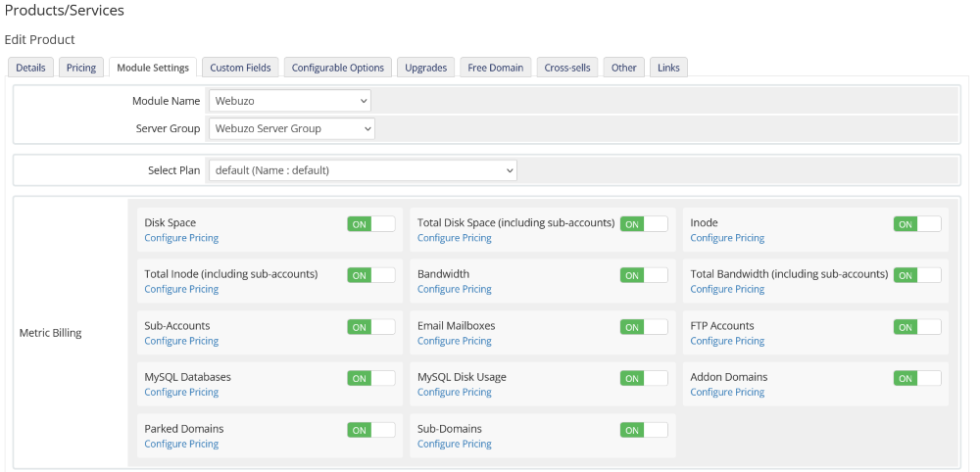Image resolution: width=980 pixels, height=472 pixels.
Task: Toggle the Email Mailboxes switch
Action: click(x=644, y=327)
